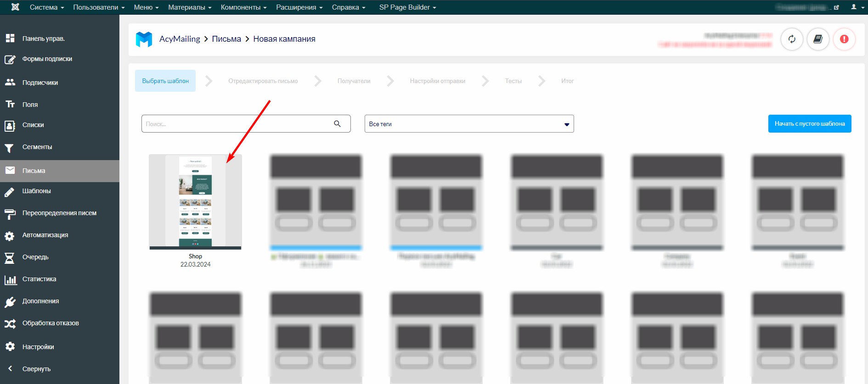Expand the Компоненты menu
The image size is (868, 384).
[x=243, y=7]
